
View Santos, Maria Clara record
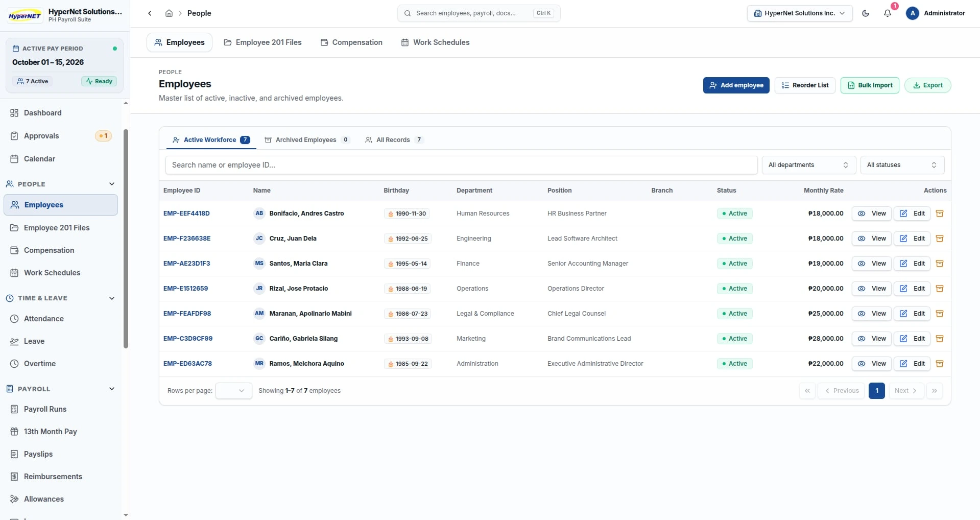pyautogui.click(x=872, y=264)
